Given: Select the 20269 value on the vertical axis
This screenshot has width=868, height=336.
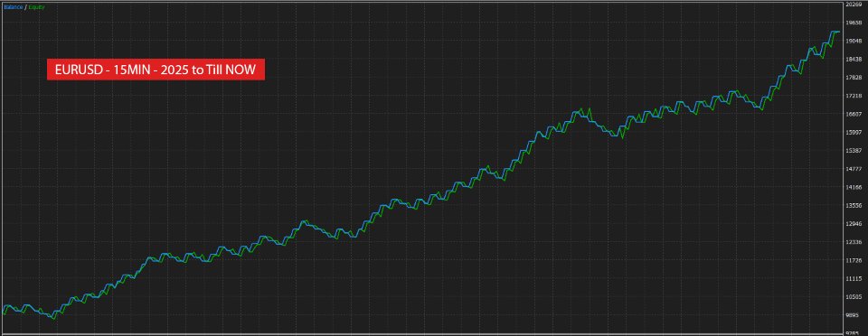Looking at the screenshot, I should [x=854, y=5].
